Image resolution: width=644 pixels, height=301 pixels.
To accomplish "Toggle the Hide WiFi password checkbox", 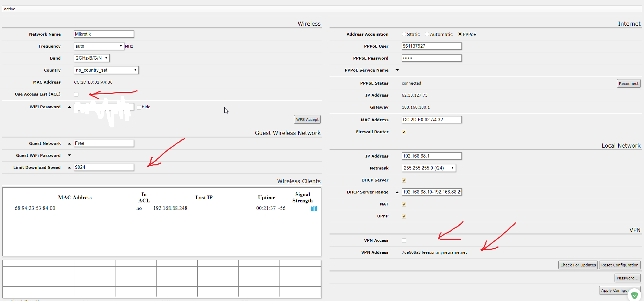I will pos(139,107).
